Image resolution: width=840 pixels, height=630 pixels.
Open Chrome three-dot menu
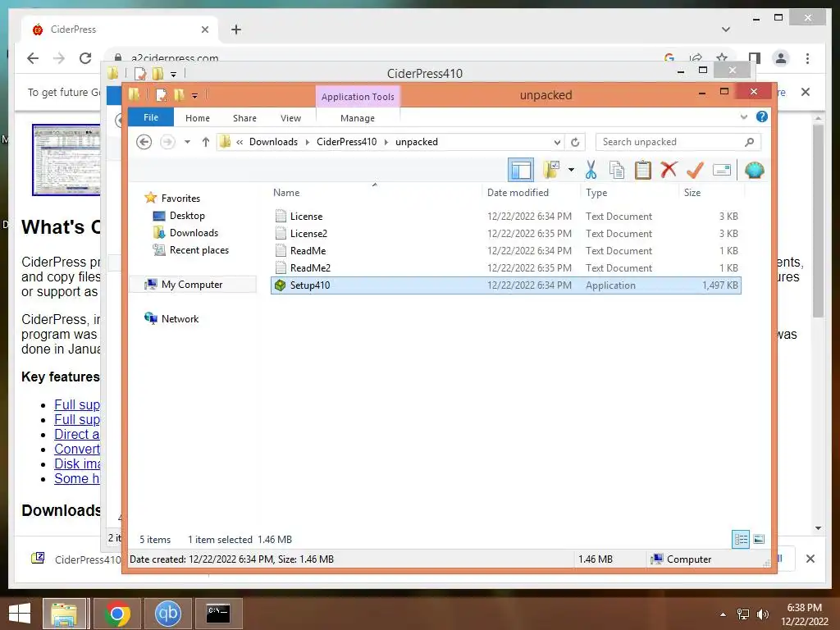point(807,58)
